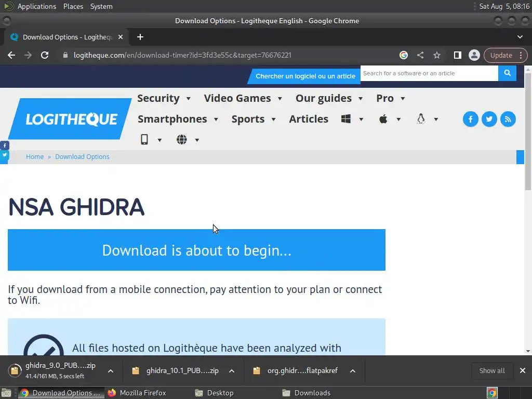Go back to the previous page
Image resolution: width=532 pixels, height=399 pixels.
(11, 55)
